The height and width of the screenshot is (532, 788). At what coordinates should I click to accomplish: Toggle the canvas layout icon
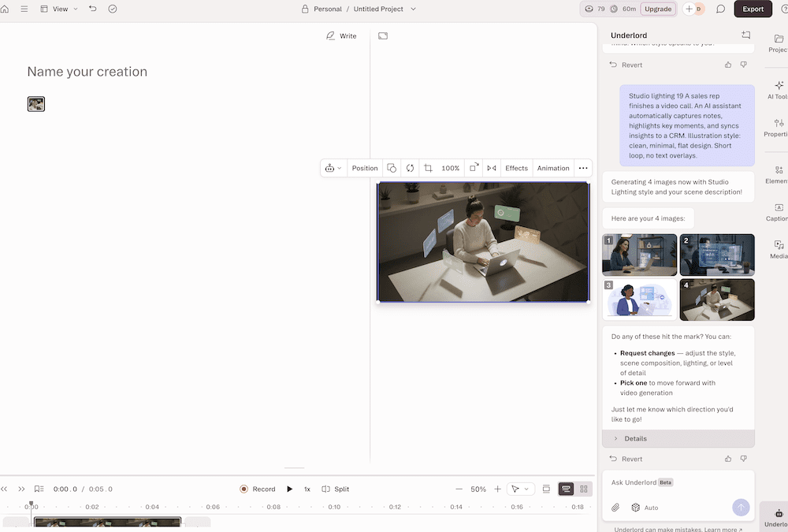(383, 35)
